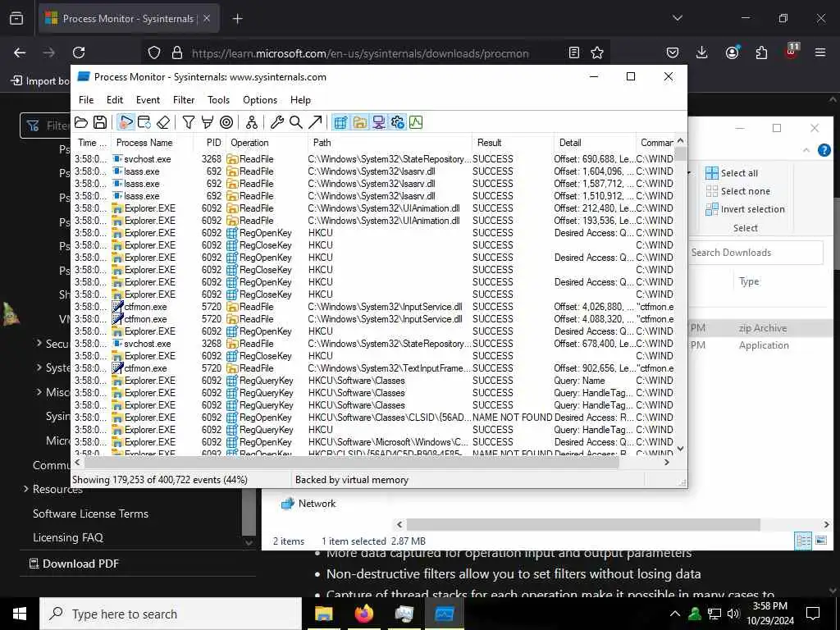The height and width of the screenshot is (630, 840).
Task: Click the Path column header
Action: pos(391,143)
